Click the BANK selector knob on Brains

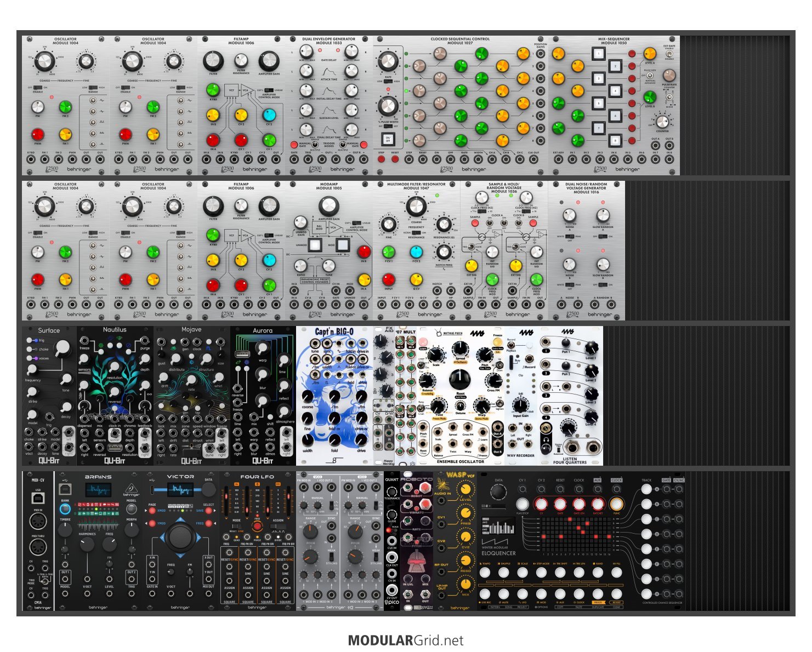pyautogui.click(x=65, y=509)
